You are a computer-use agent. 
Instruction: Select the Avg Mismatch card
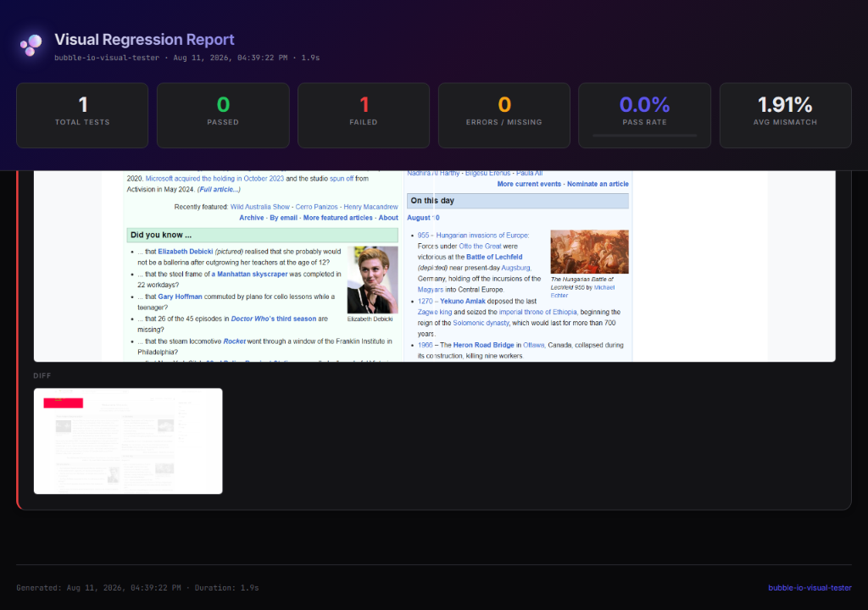785,115
